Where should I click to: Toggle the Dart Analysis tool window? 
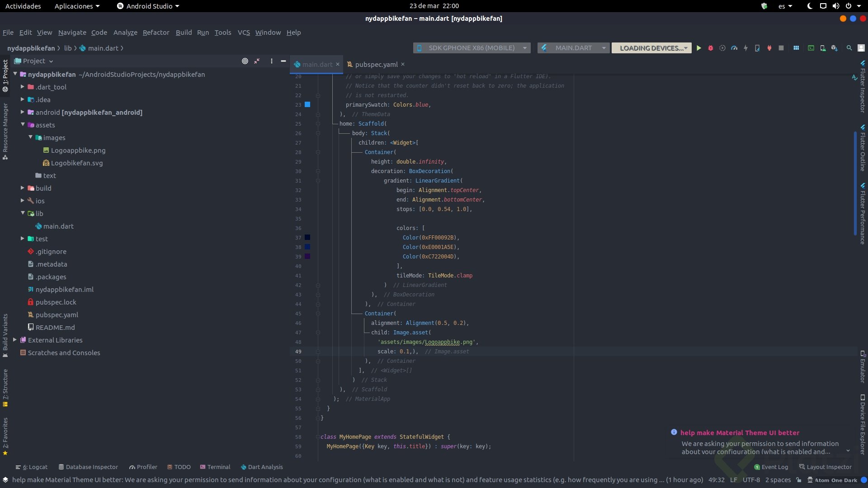tap(261, 467)
